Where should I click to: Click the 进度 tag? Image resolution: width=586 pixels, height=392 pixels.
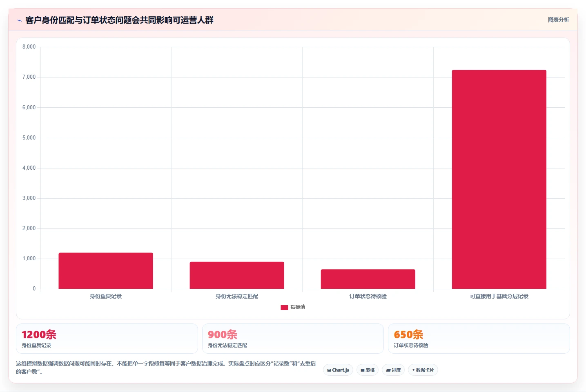393,370
